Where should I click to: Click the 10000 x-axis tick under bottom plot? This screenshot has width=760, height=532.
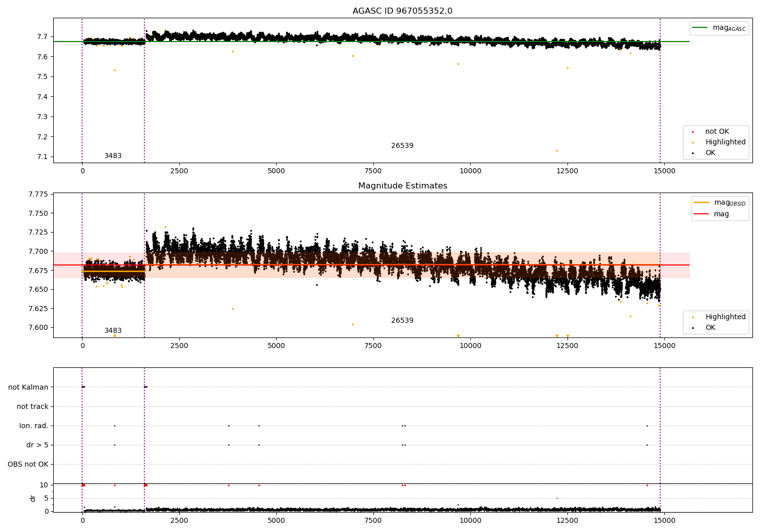point(470,520)
